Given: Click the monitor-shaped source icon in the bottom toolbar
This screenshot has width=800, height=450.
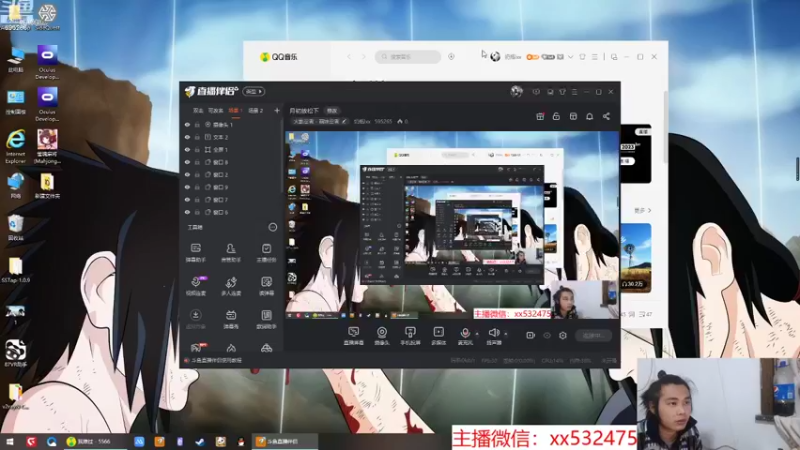Looking at the screenshot, I should point(354,336).
